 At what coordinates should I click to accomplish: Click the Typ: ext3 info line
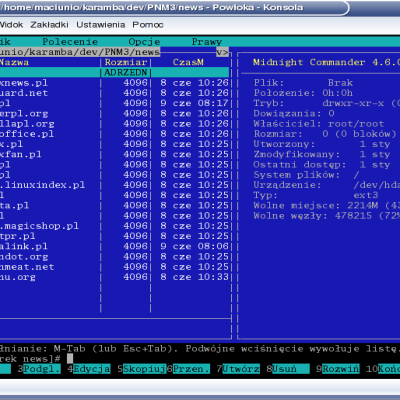[316, 195]
